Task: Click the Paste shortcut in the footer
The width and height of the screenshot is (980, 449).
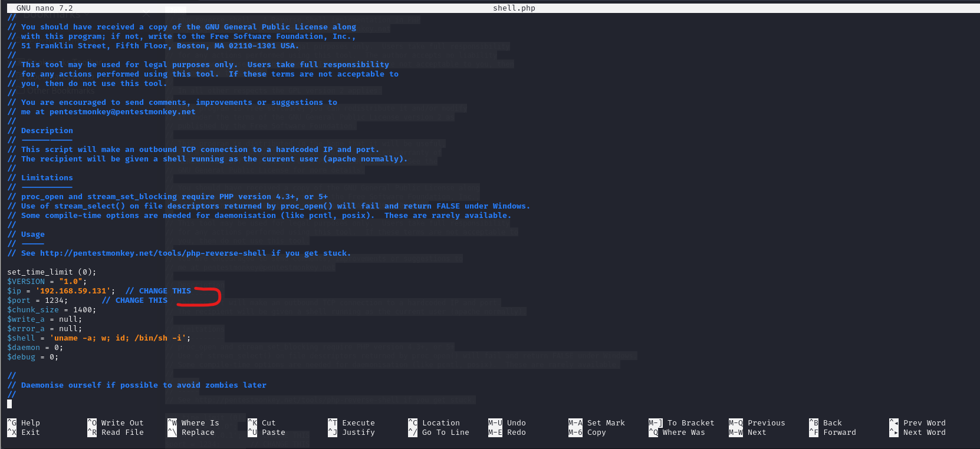Action: point(267,433)
